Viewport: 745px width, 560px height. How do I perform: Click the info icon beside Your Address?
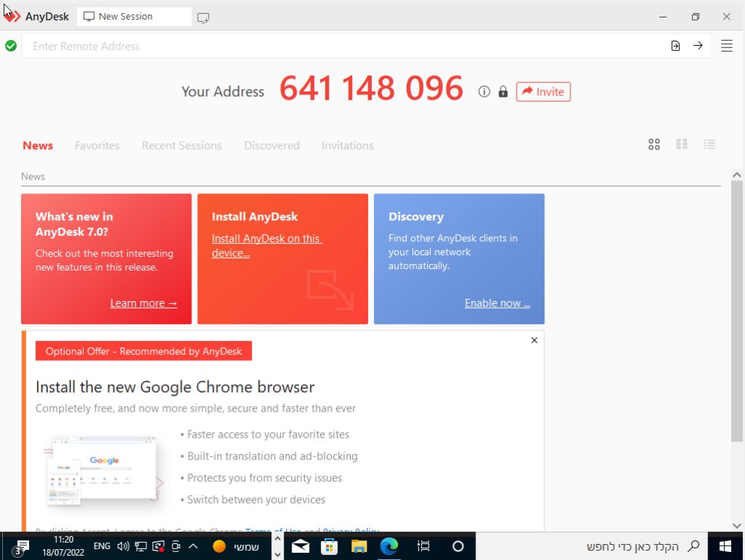(484, 92)
